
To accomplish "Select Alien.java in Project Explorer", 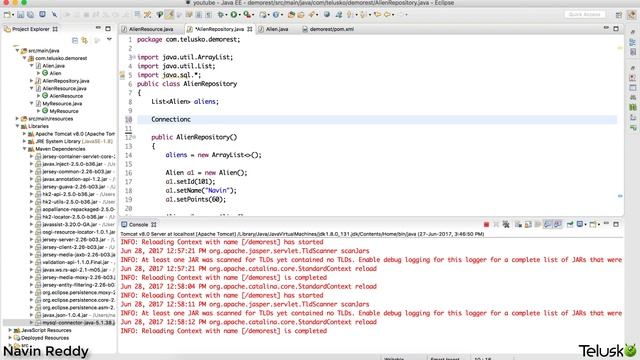I will (x=53, y=66).
